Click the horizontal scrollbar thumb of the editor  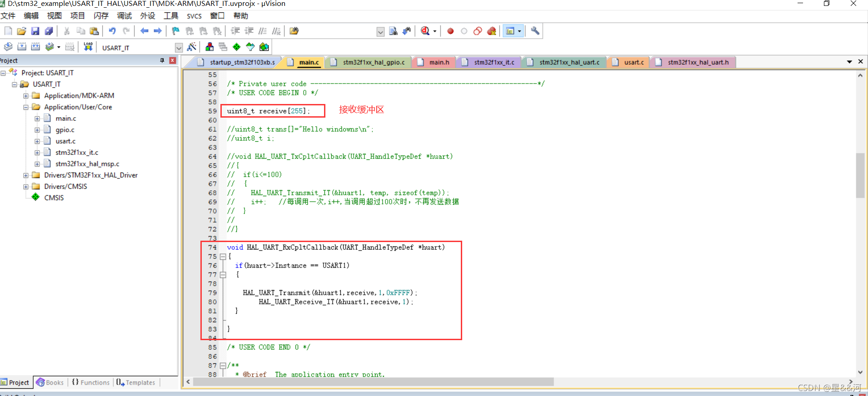(x=373, y=382)
